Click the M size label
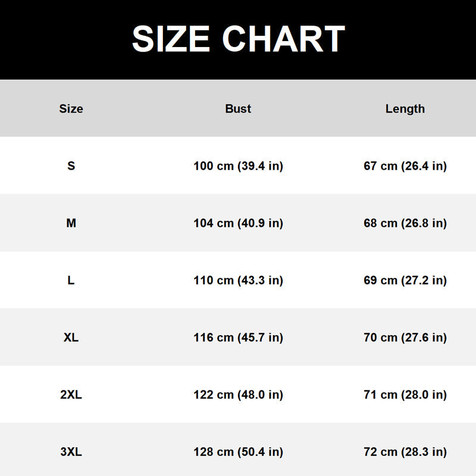 click(71, 223)
